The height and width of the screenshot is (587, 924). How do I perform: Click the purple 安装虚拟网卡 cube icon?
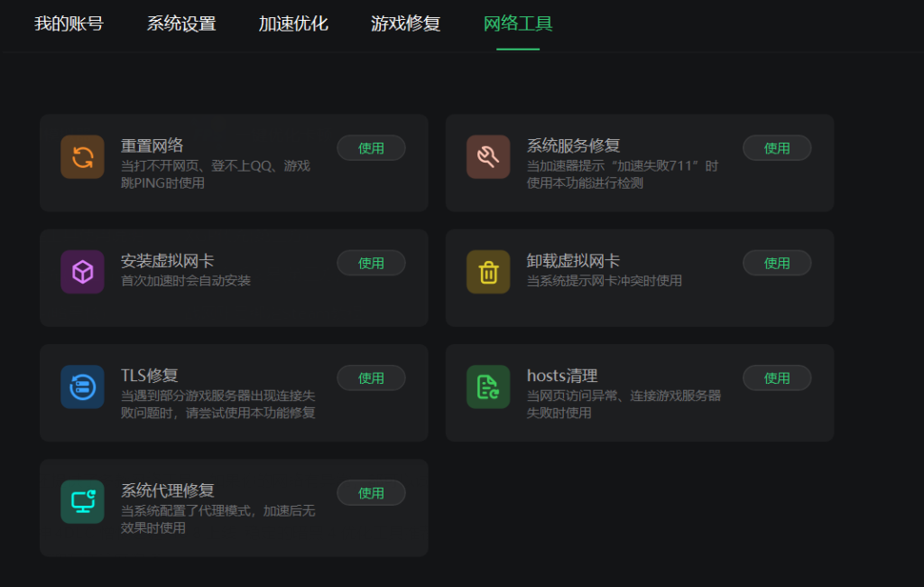click(82, 272)
